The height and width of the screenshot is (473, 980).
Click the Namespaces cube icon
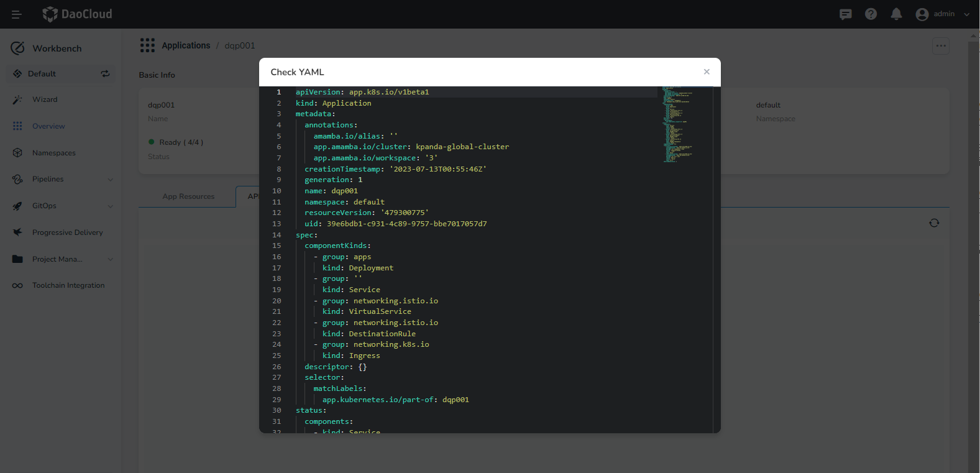pyautogui.click(x=17, y=153)
